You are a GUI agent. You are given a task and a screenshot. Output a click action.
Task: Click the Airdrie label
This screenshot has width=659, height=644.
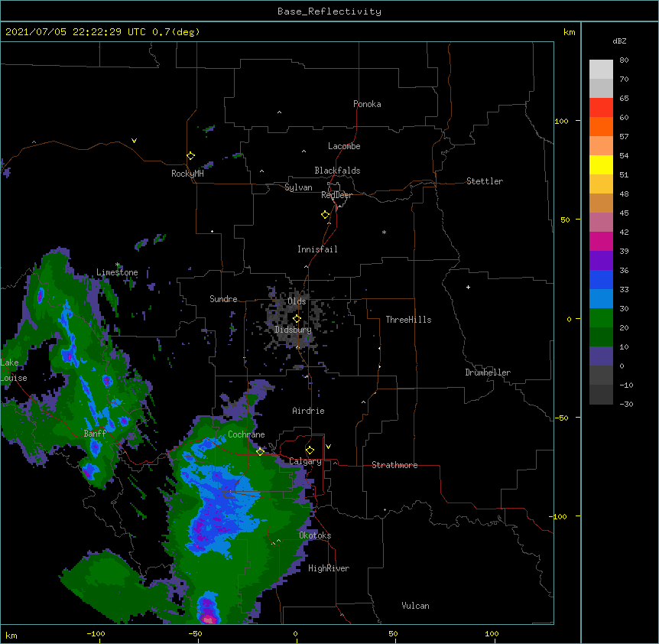click(309, 411)
